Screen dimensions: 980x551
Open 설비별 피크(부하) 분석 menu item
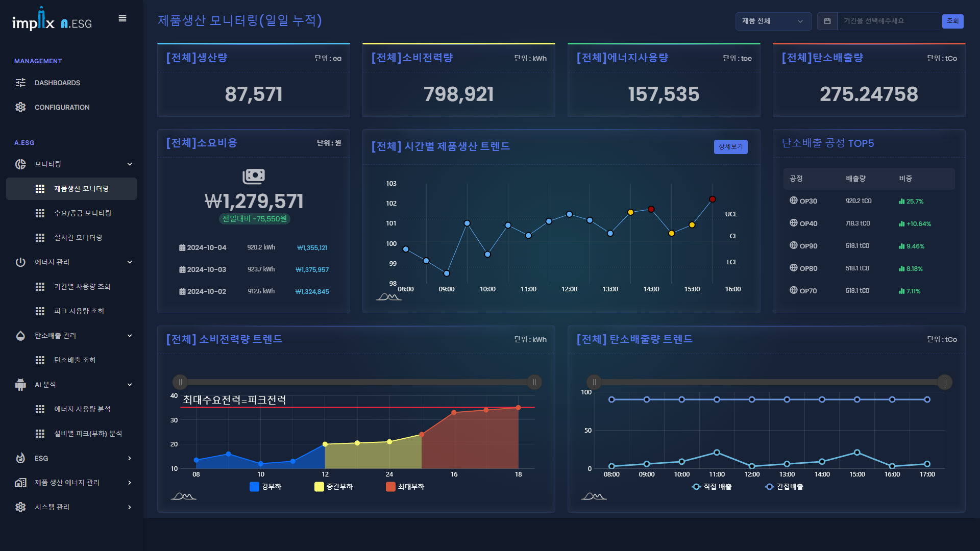[x=71, y=434]
